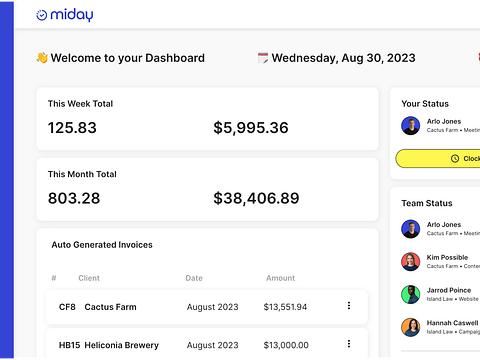Viewport: 480px width, 360px height.
Task: Sort invoices by the Date column header
Action: tap(194, 278)
